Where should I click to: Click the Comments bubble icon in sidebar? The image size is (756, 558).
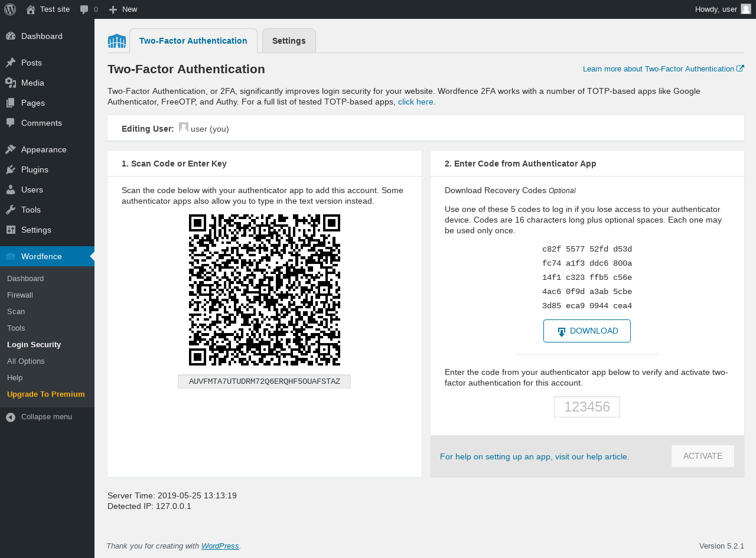click(x=11, y=123)
